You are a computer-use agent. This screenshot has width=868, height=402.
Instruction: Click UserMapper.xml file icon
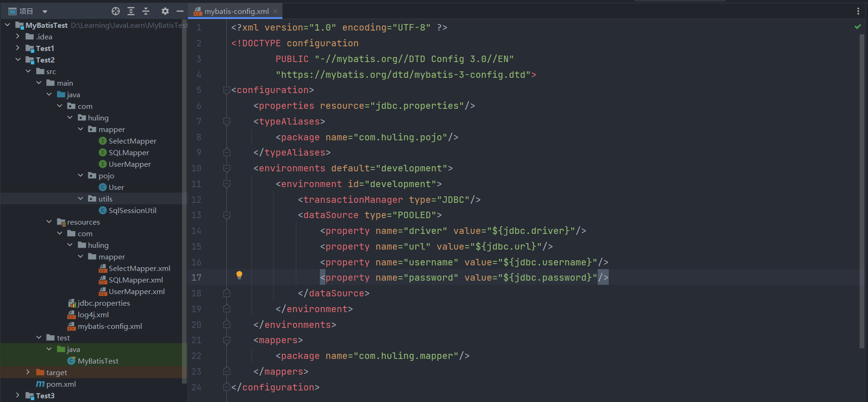103,291
